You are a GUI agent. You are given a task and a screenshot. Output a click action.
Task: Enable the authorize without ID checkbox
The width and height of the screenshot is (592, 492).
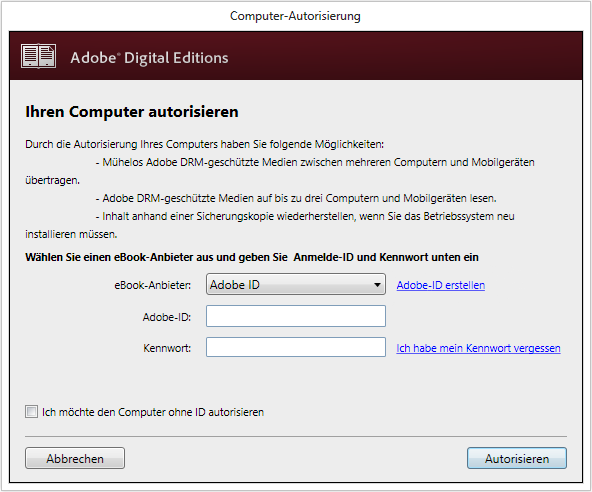[x=31, y=411]
